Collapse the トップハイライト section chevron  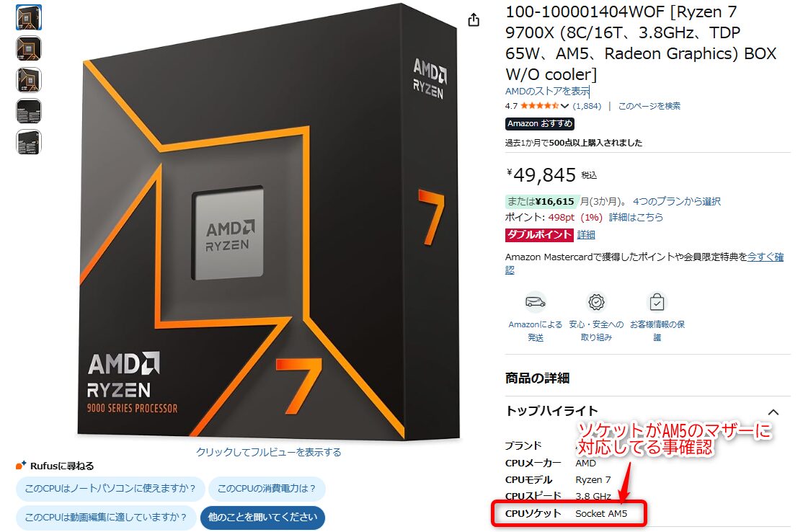coord(773,412)
